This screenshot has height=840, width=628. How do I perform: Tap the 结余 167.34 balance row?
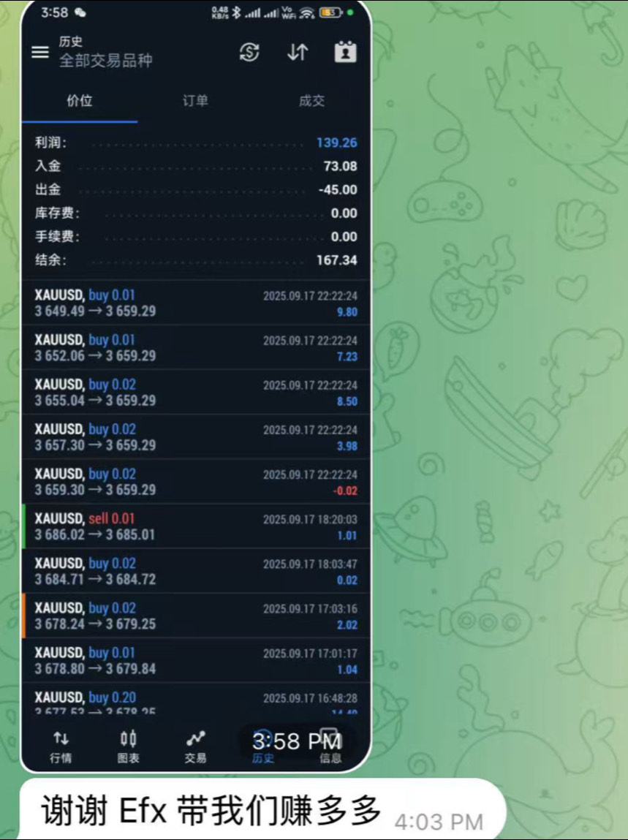click(196, 260)
